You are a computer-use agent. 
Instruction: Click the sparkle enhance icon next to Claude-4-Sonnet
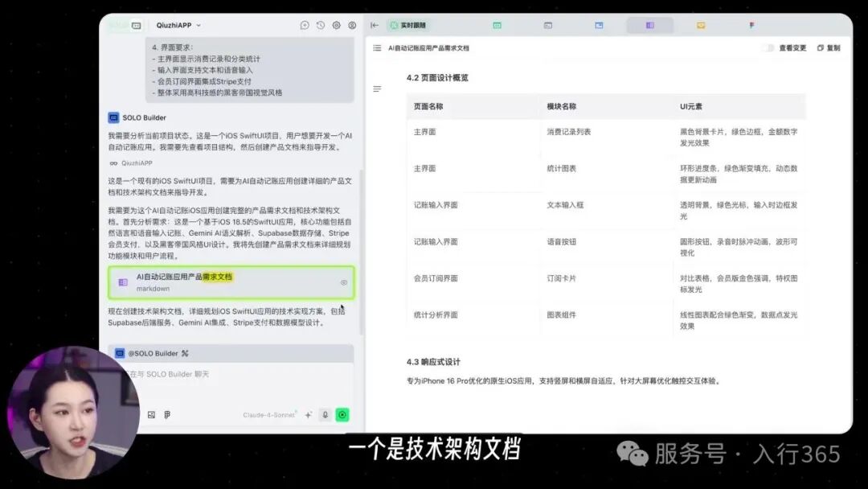308,414
